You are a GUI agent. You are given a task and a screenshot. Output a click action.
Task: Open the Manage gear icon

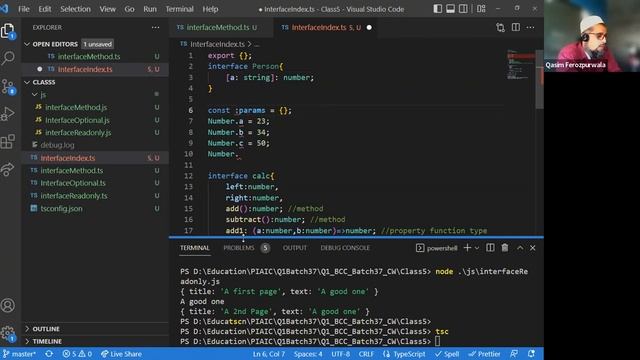8,333
